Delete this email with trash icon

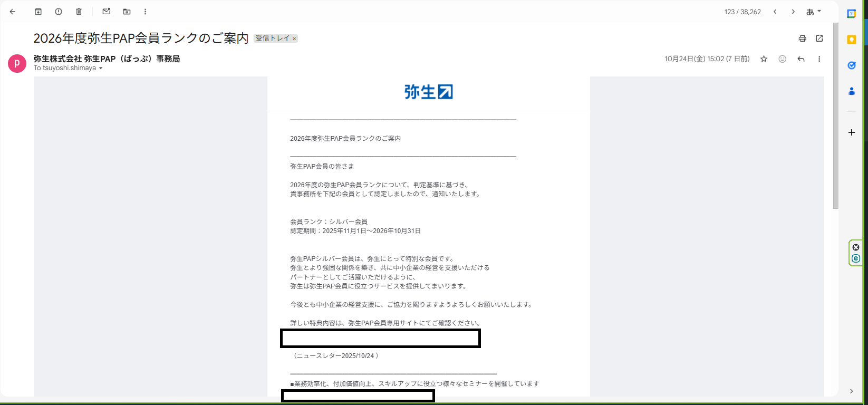(79, 12)
